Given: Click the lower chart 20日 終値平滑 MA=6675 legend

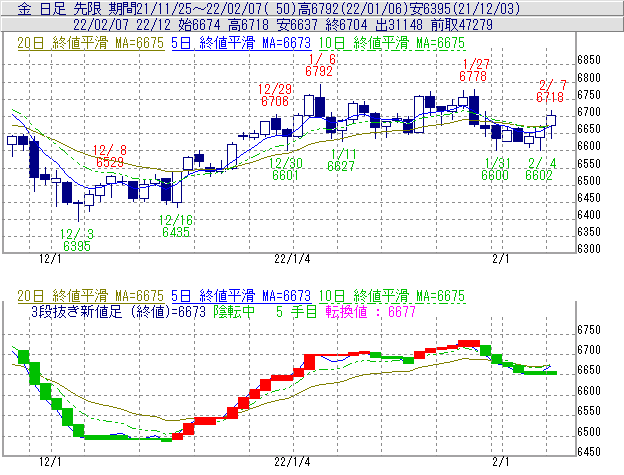Looking at the screenshot, I should click(x=90, y=296).
